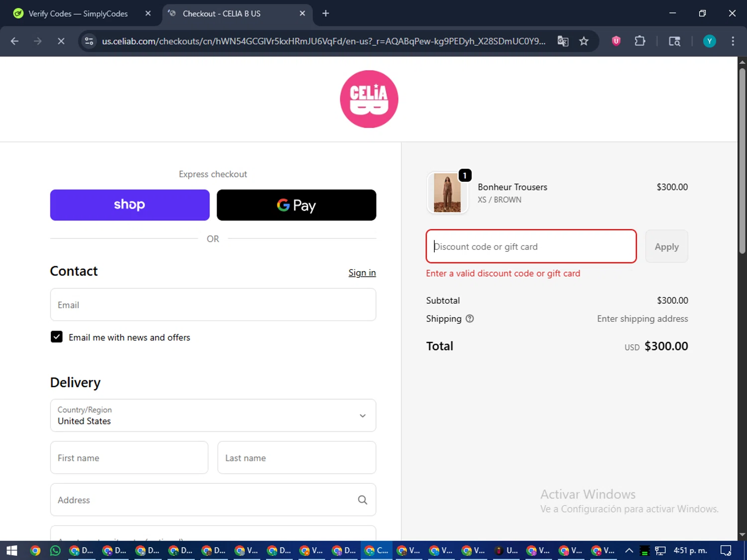Image resolution: width=747 pixels, height=560 pixels.
Task: Click the Apply discount button
Action: tap(666, 246)
